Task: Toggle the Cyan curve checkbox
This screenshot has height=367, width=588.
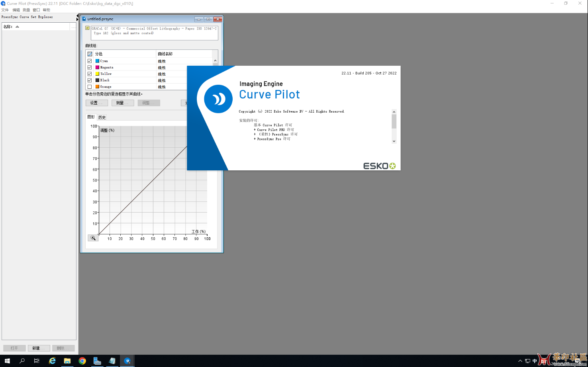Action: coord(90,61)
